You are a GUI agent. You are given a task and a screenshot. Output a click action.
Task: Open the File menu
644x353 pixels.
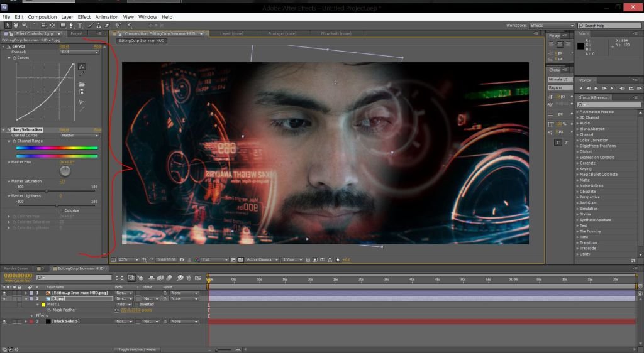pos(6,17)
